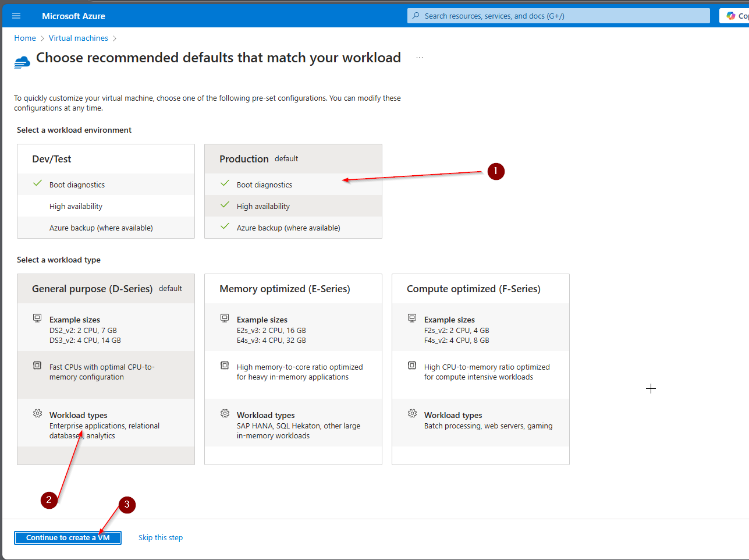The image size is (749, 560).
Task: Focus the search resources input field
Action: click(559, 16)
